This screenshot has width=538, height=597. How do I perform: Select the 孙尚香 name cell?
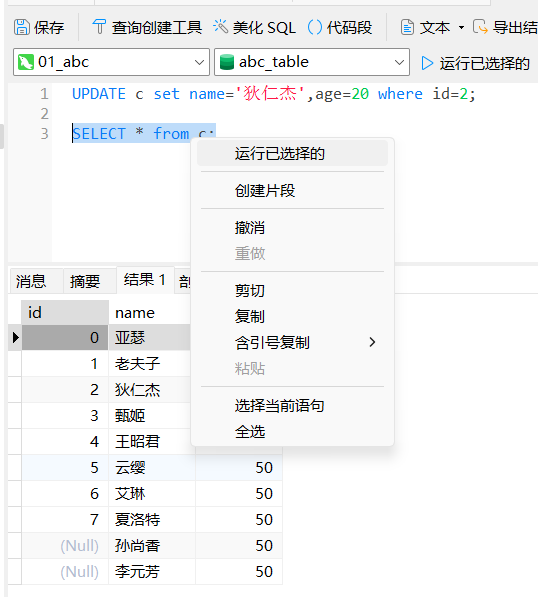(152, 546)
